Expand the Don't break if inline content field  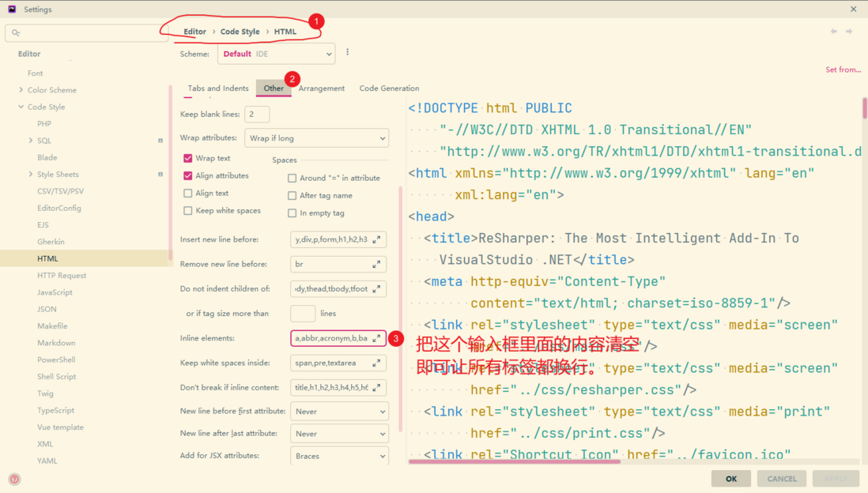[x=376, y=387]
